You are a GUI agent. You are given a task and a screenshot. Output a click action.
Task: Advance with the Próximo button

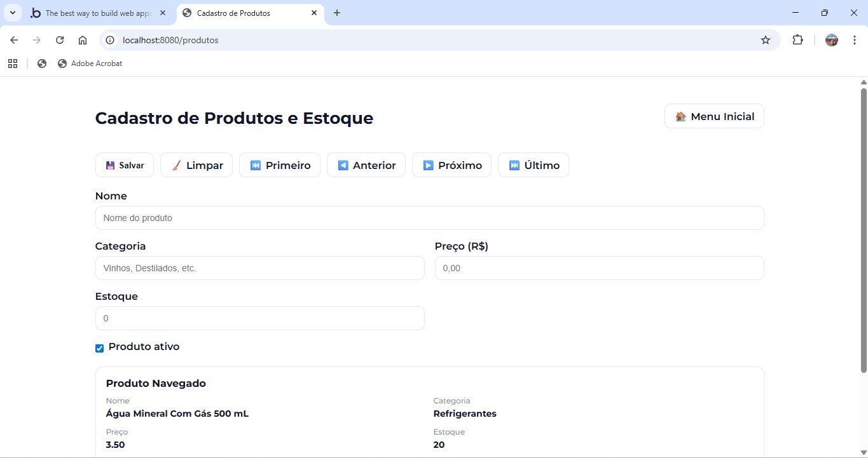coord(451,165)
